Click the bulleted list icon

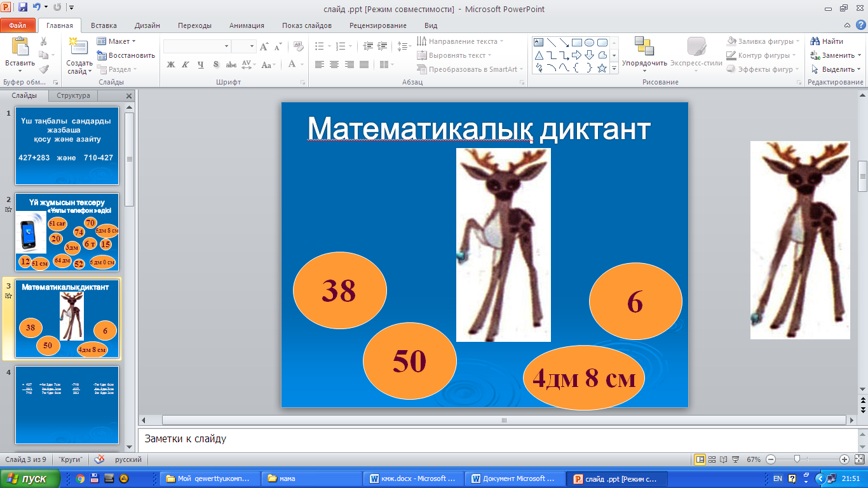tap(320, 46)
